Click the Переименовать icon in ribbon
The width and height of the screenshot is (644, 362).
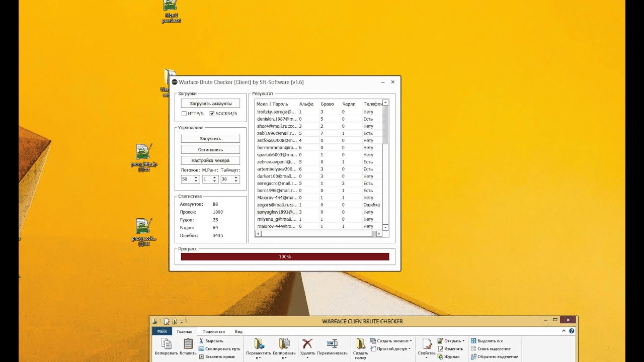[x=332, y=344]
